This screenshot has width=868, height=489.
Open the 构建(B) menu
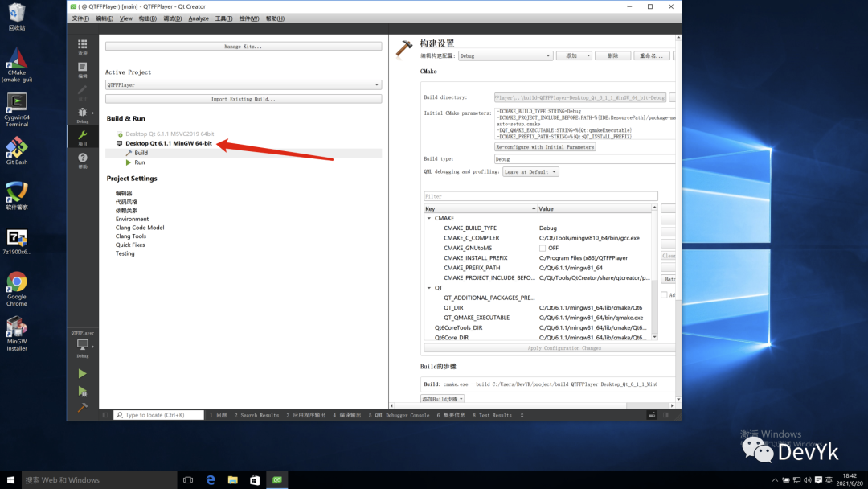pyautogui.click(x=147, y=18)
